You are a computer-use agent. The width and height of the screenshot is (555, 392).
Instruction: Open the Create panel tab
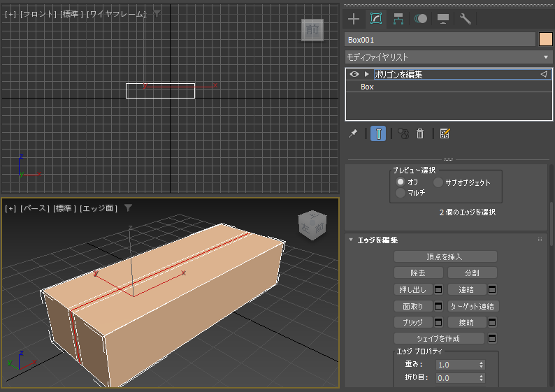pyautogui.click(x=354, y=19)
